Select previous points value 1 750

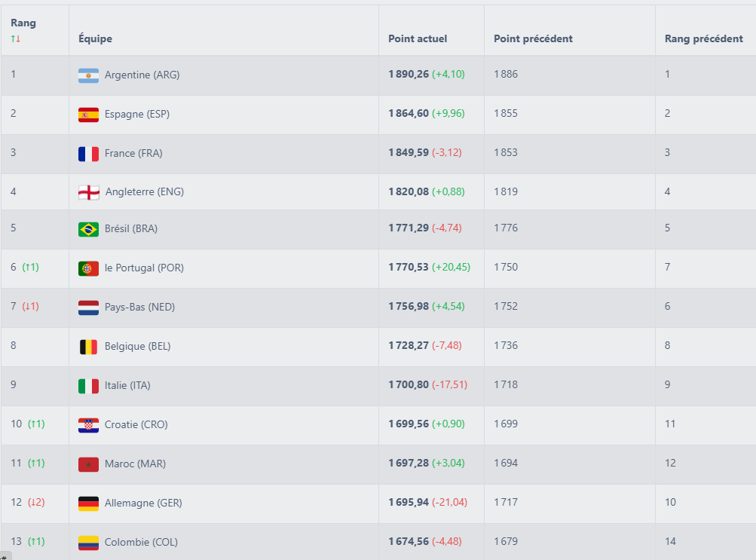click(x=506, y=267)
